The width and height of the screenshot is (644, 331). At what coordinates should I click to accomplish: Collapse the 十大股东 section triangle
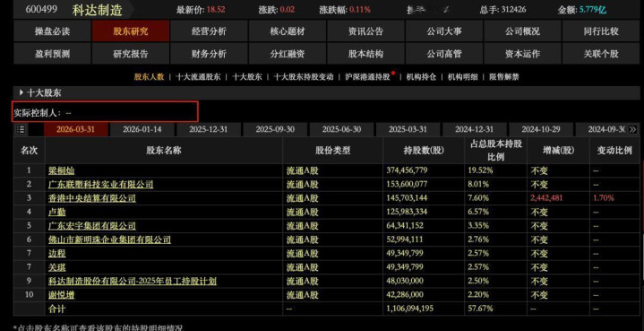21,93
